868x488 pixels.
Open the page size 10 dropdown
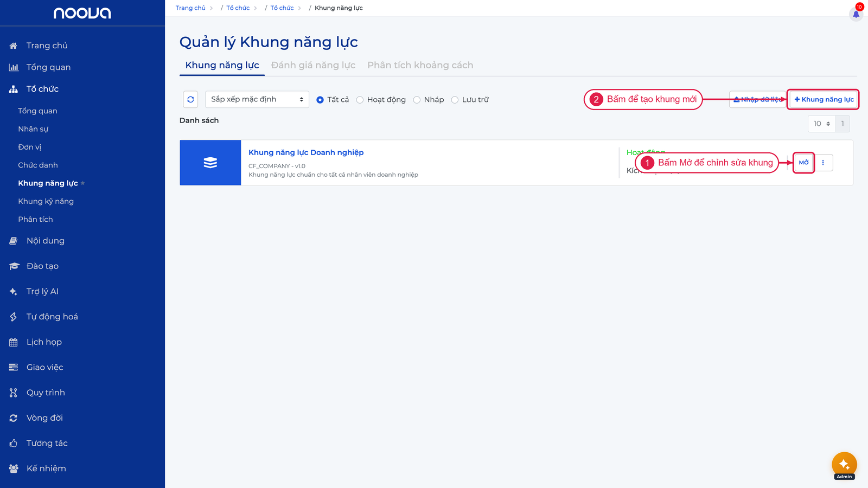click(x=822, y=124)
